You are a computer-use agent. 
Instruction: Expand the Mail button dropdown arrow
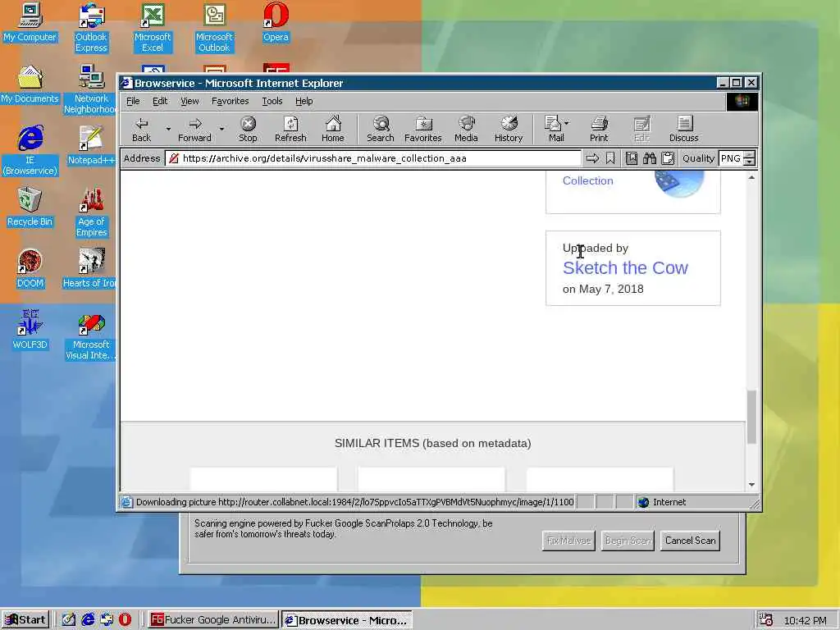pos(567,123)
